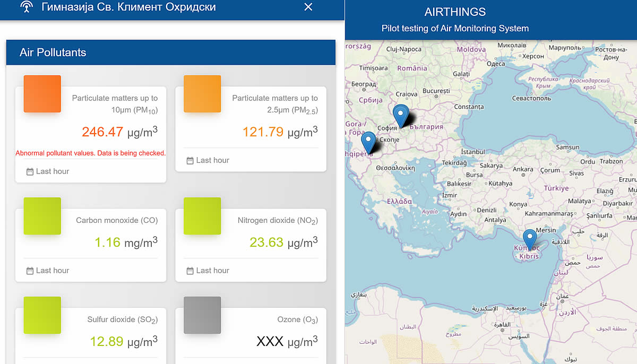Click the calendar icon in the Carbon monoxide card
637x364 pixels.
30,271
